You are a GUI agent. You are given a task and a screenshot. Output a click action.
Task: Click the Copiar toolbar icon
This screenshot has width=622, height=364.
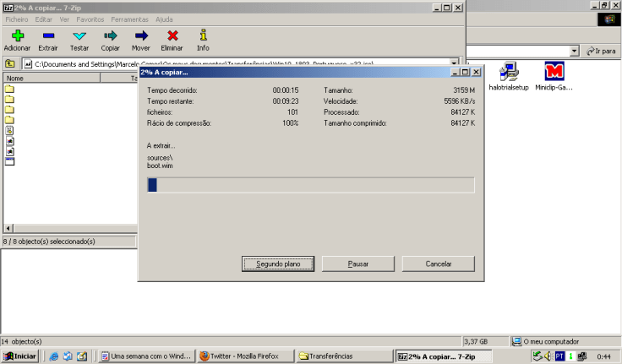110,35
